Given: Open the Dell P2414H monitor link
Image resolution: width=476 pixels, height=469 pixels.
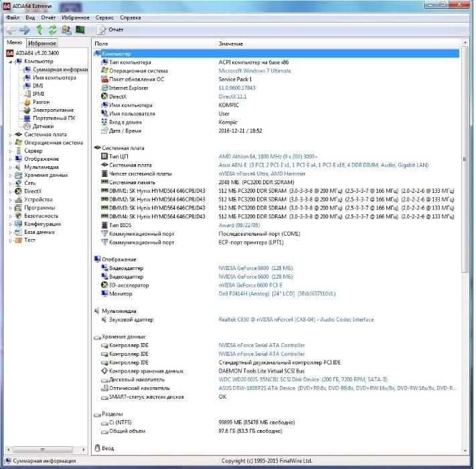Looking at the screenshot, I should click(x=277, y=293).
